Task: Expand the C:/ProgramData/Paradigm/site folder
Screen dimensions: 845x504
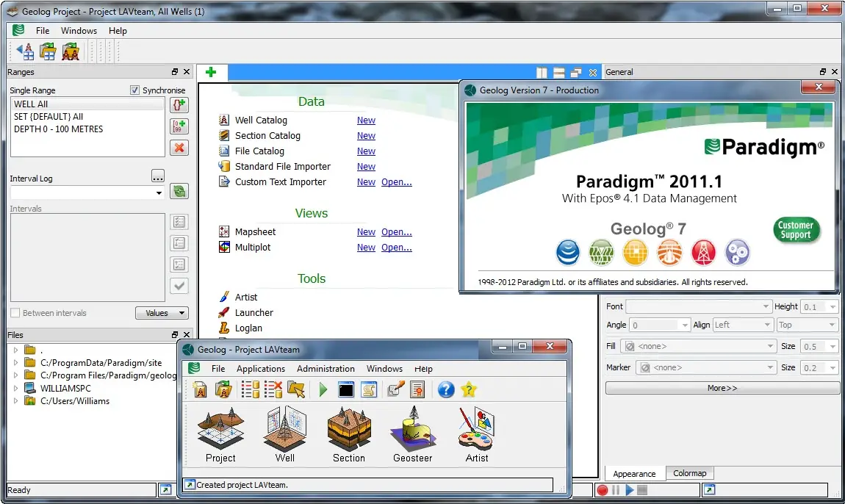Action: (x=15, y=363)
